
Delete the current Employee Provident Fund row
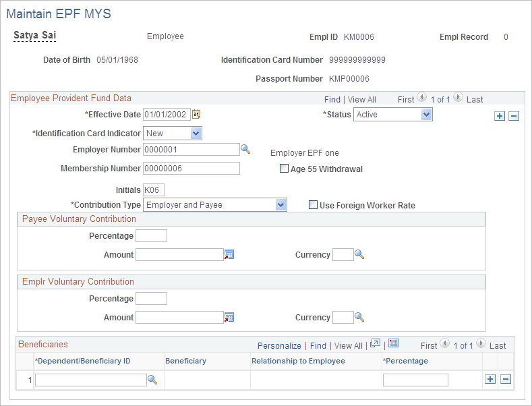click(514, 116)
